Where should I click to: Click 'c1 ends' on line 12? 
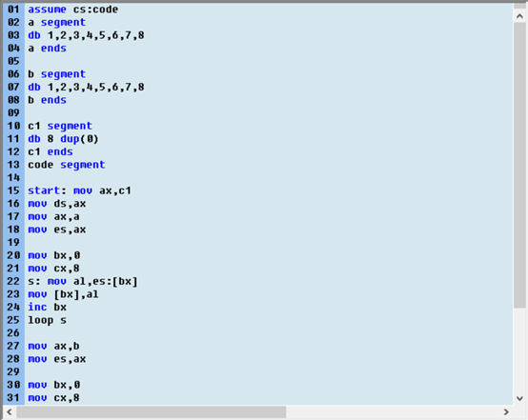click(51, 151)
